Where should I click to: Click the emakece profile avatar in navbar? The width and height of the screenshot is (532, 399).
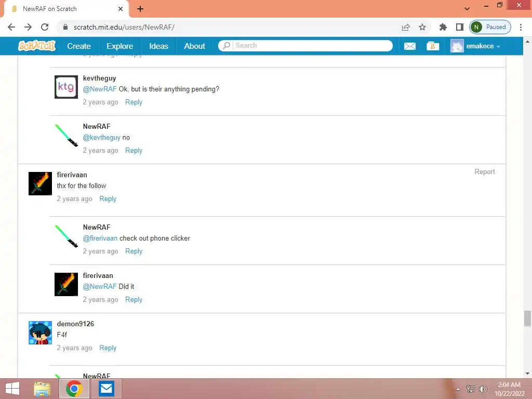pos(457,46)
